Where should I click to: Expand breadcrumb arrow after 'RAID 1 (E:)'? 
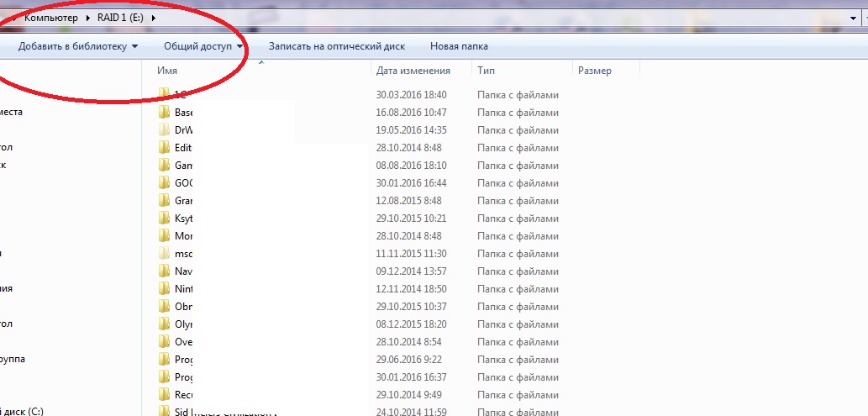[153, 18]
